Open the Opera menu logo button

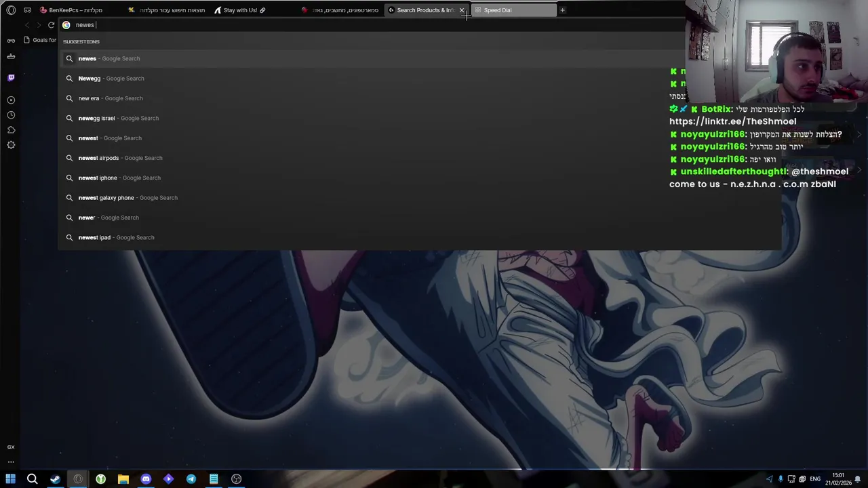tap(11, 10)
